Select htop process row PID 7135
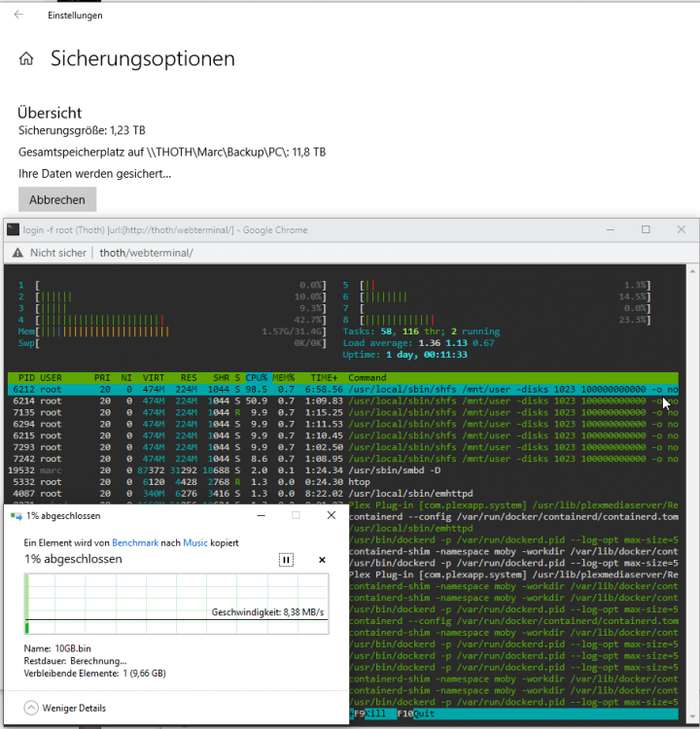The height and width of the screenshot is (729, 700). (343, 412)
